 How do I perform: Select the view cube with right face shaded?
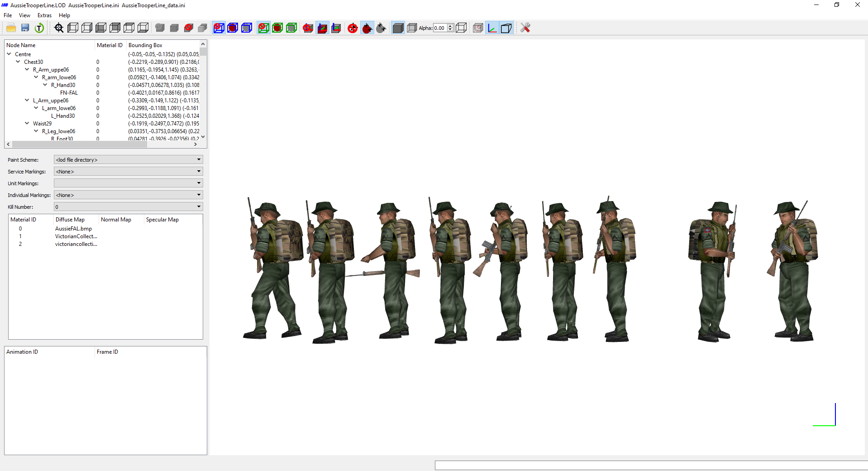pos(87,28)
